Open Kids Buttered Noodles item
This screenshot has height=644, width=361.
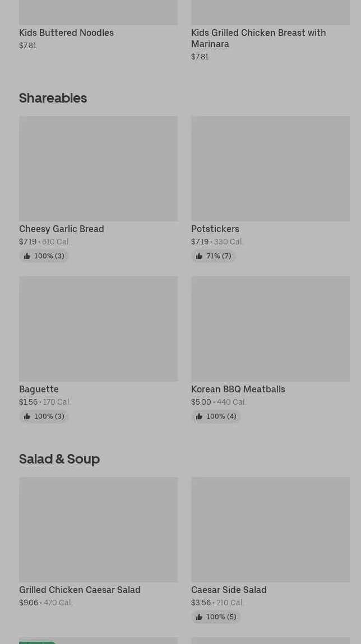[x=66, y=33]
